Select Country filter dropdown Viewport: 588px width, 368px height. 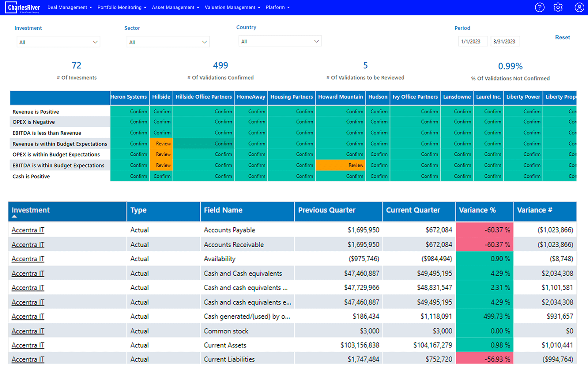[x=279, y=42]
